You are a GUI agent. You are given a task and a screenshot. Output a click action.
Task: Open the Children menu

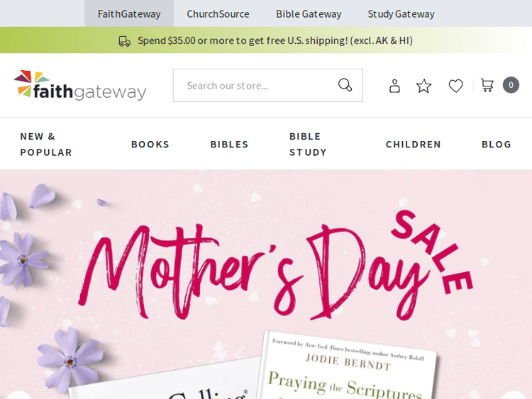tap(414, 144)
